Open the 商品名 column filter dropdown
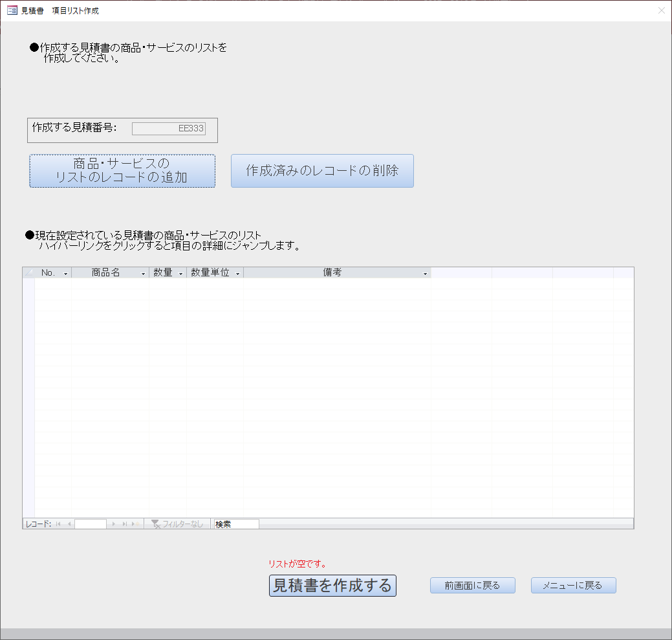Image resolution: width=672 pixels, height=640 pixels. (x=143, y=274)
